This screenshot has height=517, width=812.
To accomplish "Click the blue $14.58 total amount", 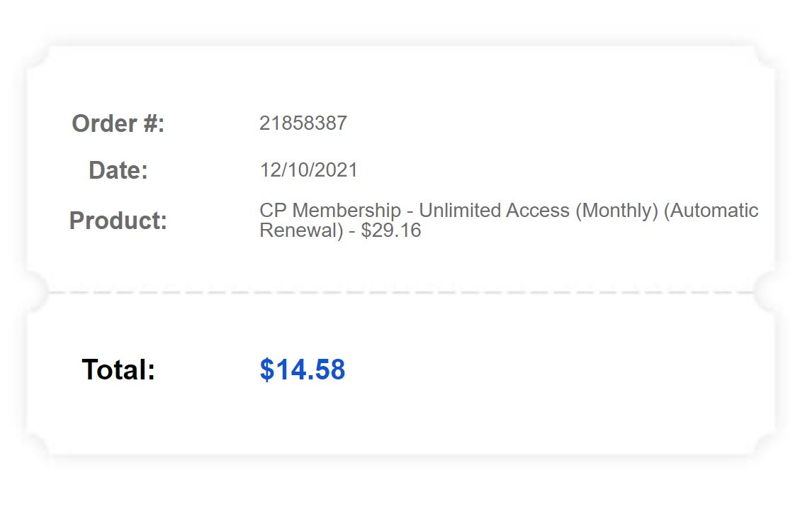I will click(303, 369).
